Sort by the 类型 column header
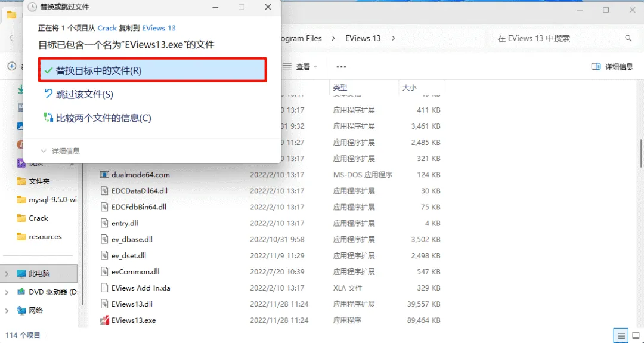Image resolution: width=644 pixels, height=343 pixels. [x=340, y=88]
